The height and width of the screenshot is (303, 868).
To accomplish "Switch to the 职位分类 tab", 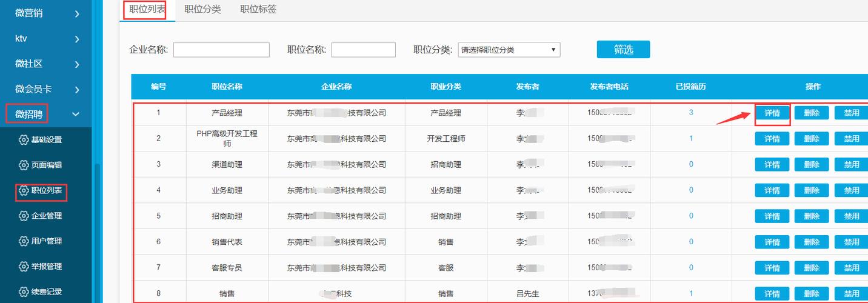I will point(202,9).
